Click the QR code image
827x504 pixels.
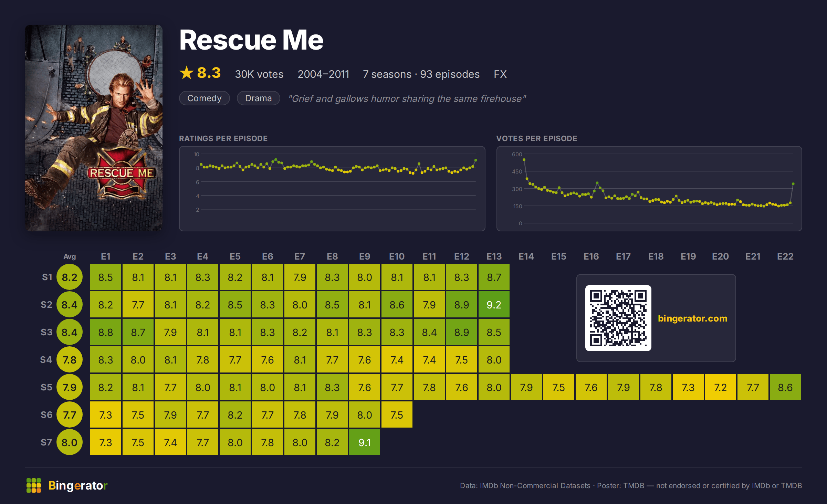pyautogui.click(x=618, y=318)
